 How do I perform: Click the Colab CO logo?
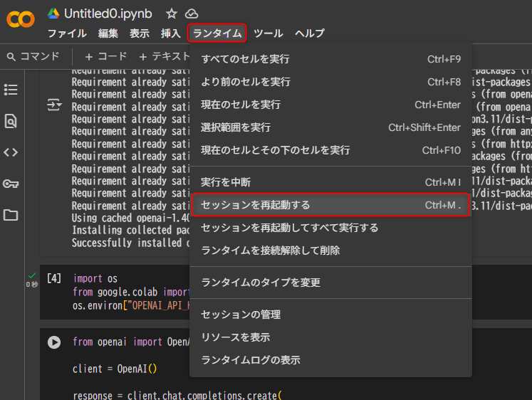coord(21,19)
